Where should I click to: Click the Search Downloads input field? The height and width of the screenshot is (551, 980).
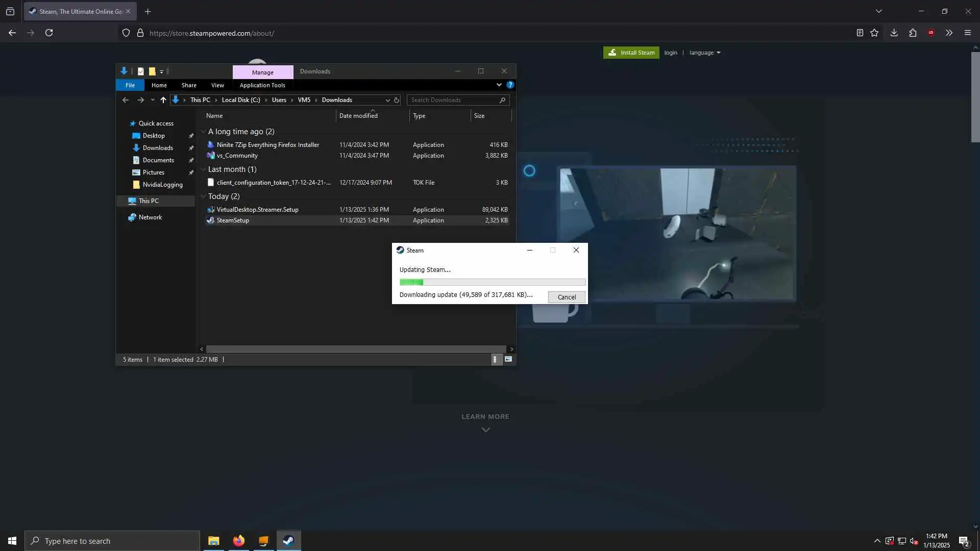click(x=453, y=100)
